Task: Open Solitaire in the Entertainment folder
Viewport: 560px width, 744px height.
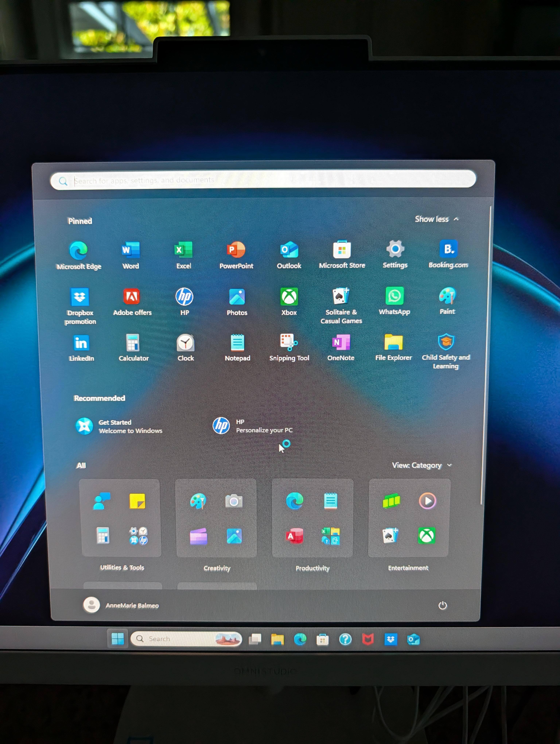Action: (390, 535)
